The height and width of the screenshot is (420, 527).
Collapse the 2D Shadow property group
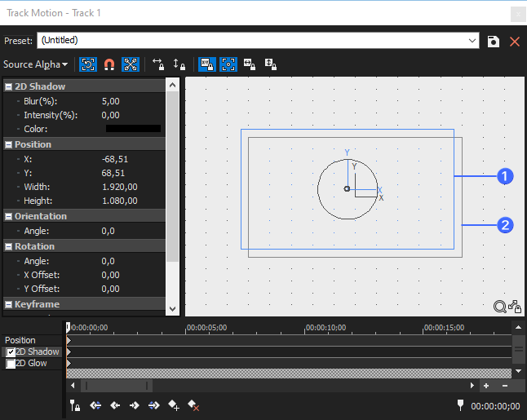coord(8,86)
